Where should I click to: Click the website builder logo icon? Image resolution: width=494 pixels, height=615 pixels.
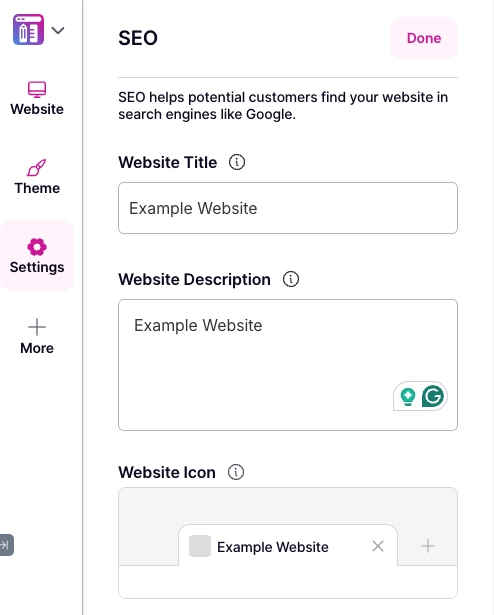coord(28,30)
